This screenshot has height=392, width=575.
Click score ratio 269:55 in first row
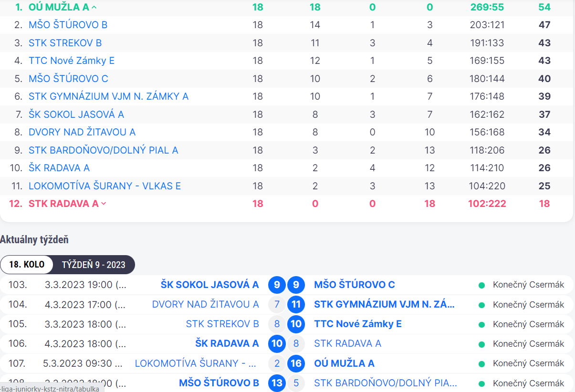click(x=487, y=7)
